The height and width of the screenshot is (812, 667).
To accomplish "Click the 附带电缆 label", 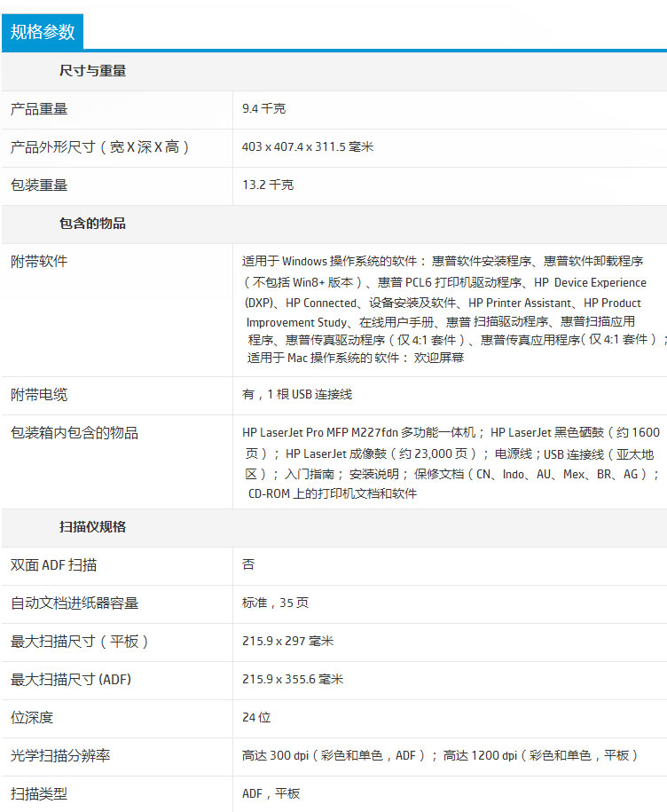I will tap(39, 395).
